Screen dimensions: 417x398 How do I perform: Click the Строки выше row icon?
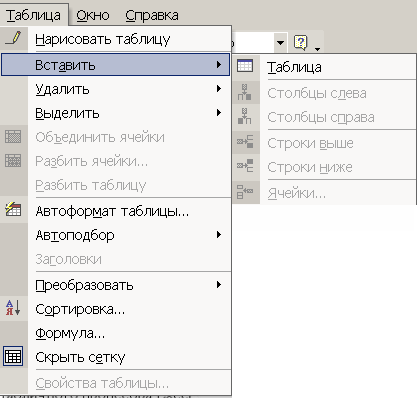tap(245, 142)
